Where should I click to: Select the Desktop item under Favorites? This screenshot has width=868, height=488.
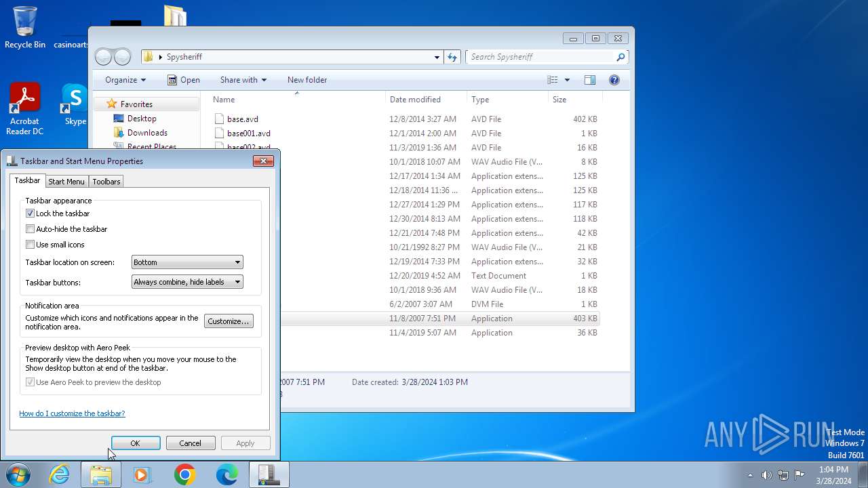tap(142, 119)
